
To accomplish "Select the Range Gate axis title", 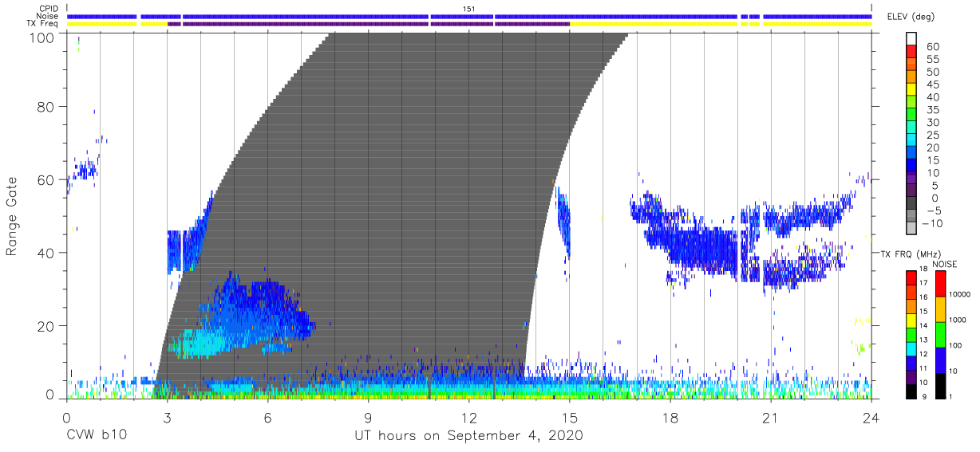I will 12,215.
